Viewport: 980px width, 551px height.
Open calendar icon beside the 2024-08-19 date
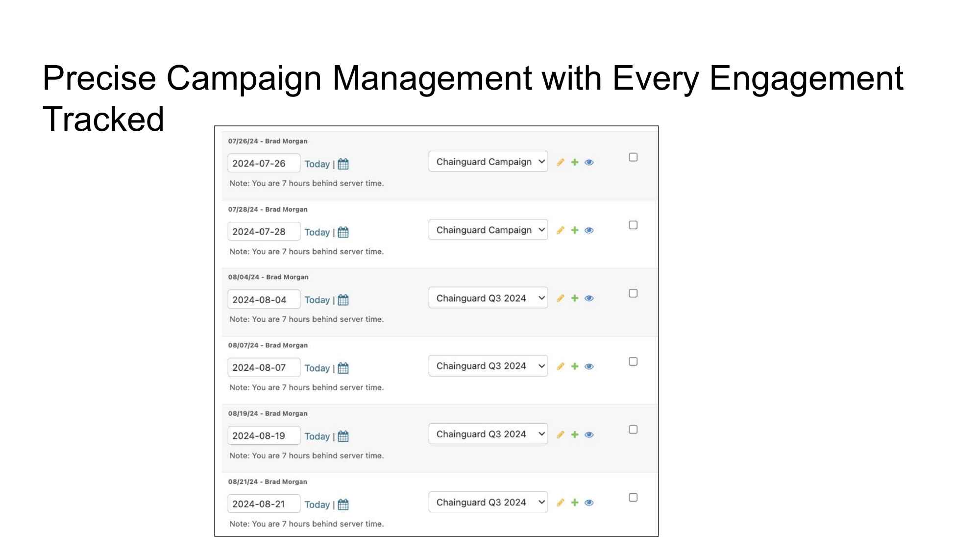coord(343,436)
